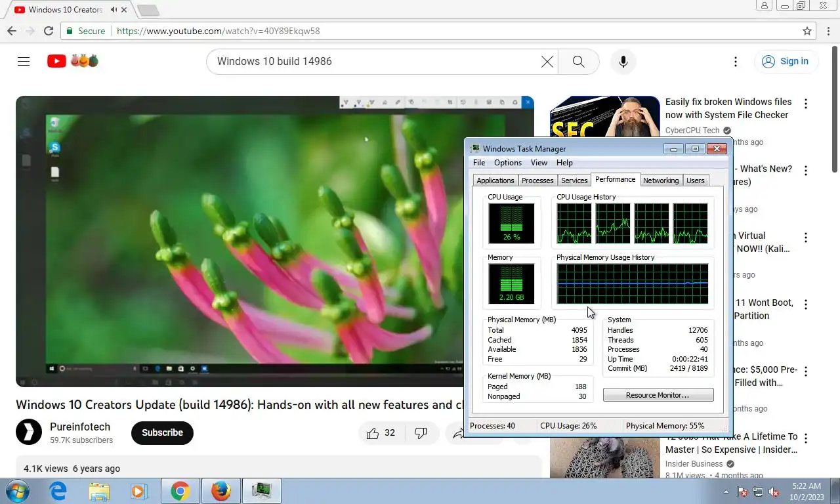
Task: Open Action Center flag tray icon
Action: [x=742, y=492]
